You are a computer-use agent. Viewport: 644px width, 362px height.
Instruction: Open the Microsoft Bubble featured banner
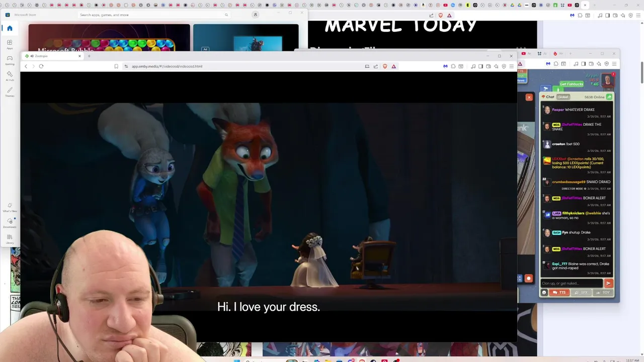[109, 38]
